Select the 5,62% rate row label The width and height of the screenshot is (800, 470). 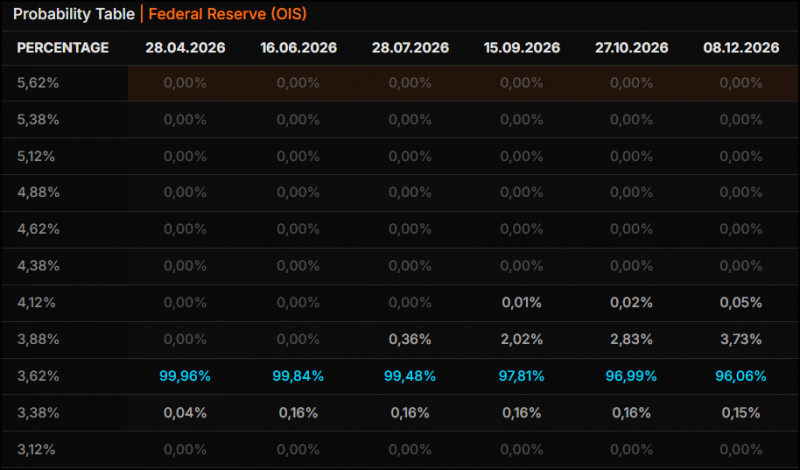coord(38,83)
